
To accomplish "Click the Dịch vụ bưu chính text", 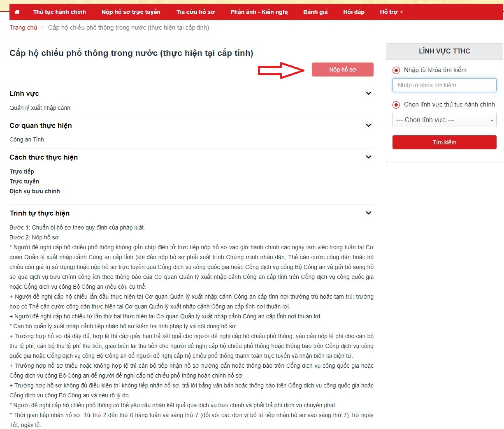I will (x=35, y=191).
